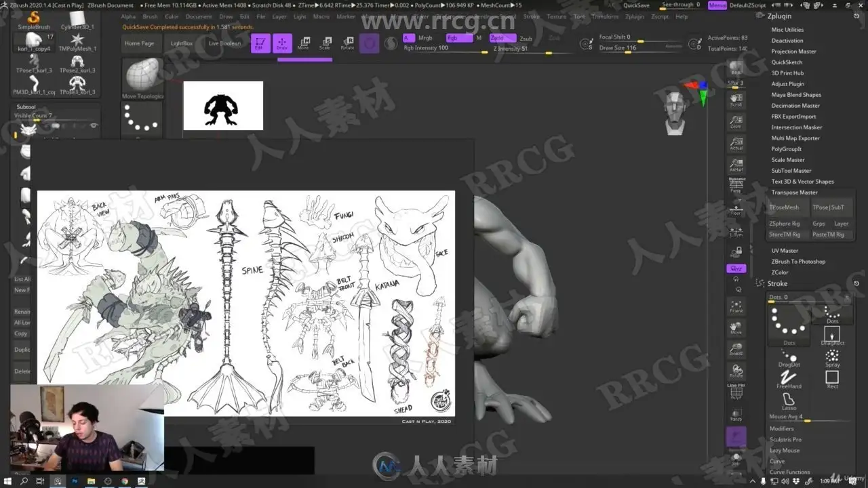The image size is (868, 488).
Task: Open the Move Topological brush selector
Action: tap(143, 79)
